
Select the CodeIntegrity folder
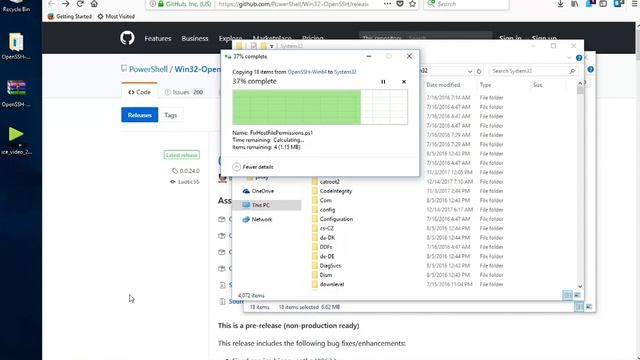(332, 191)
